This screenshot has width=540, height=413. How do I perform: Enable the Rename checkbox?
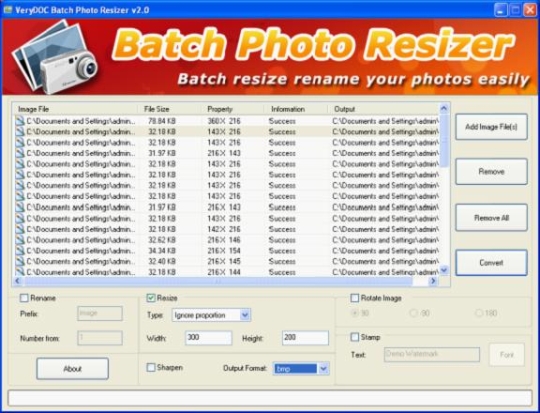(x=24, y=298)
